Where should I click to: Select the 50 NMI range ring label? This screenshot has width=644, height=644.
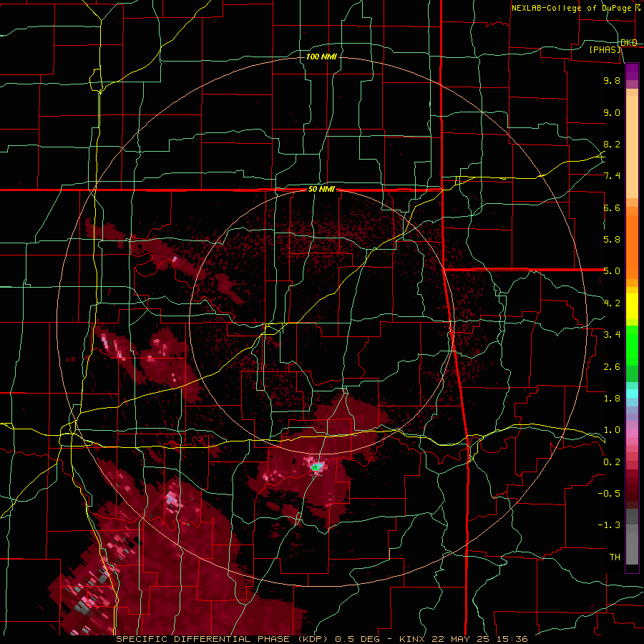321,190
